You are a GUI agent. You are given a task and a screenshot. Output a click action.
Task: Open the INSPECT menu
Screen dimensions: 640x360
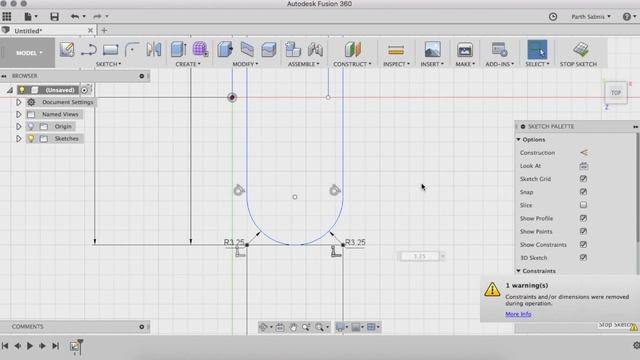(396, 64)
